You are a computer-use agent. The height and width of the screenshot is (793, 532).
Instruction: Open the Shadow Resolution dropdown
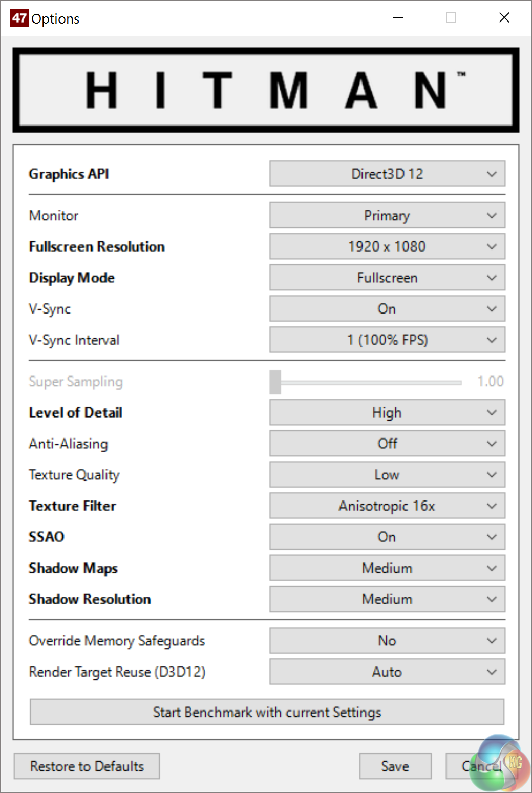point(387,599)
